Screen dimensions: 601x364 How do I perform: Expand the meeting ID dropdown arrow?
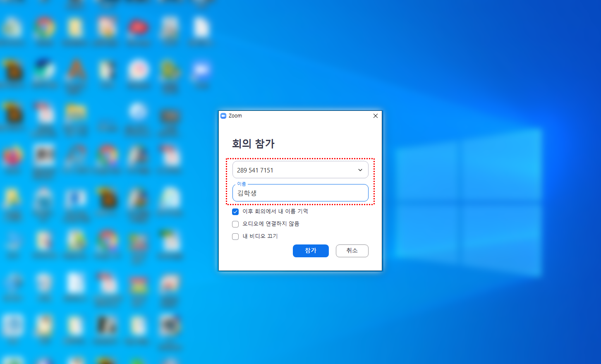(360, 170)
